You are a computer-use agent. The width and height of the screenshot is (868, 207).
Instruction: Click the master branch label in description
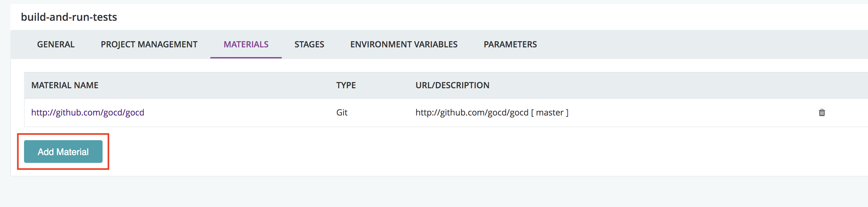[x=550, y=112]
